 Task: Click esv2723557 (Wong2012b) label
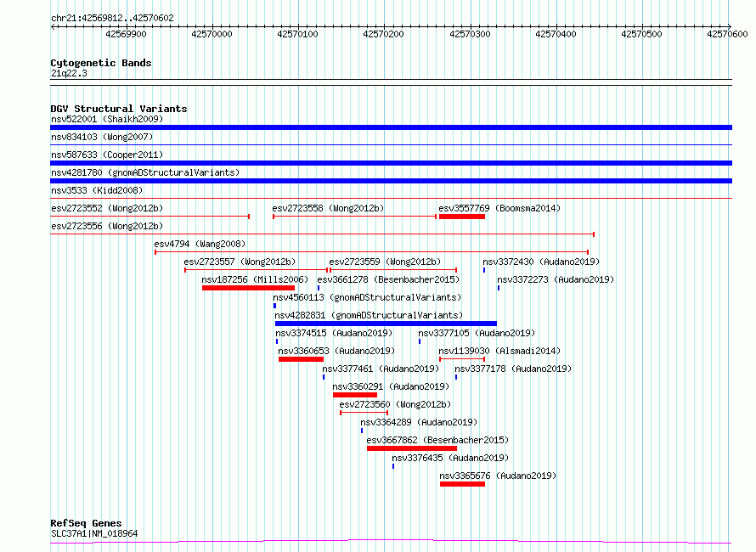click(240, 262)
